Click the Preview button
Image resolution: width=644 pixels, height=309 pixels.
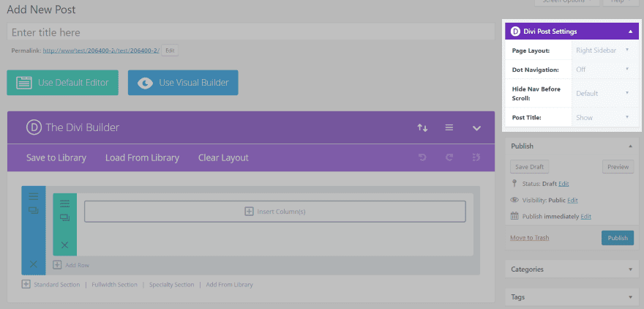pyautogui.click(x=618, y=167)
